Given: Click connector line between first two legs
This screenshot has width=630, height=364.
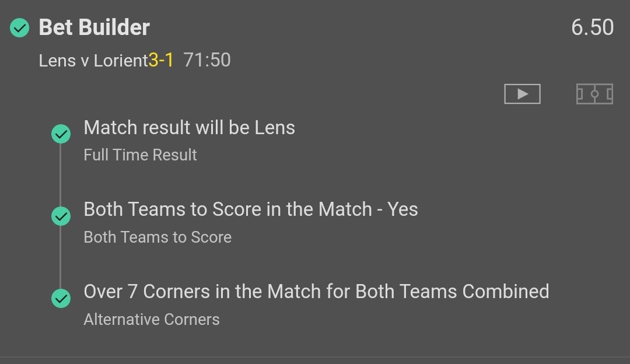Looking at the screenshot, I should [x=61, y=175].
